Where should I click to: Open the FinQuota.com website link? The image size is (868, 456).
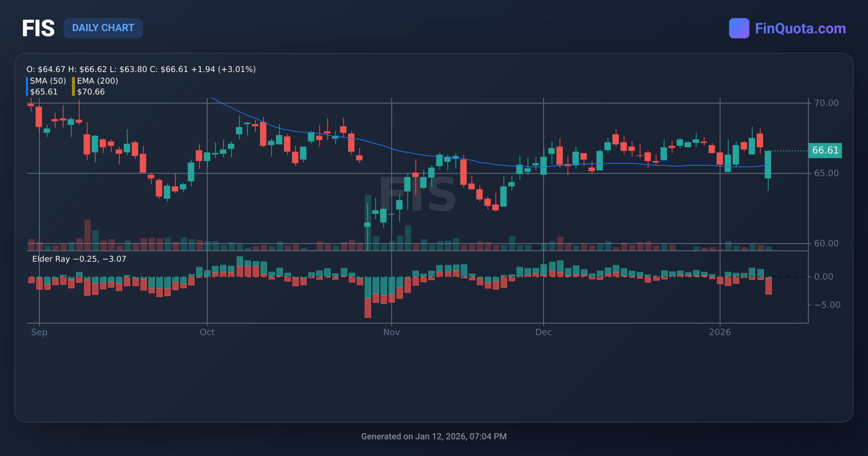(800, 29)
